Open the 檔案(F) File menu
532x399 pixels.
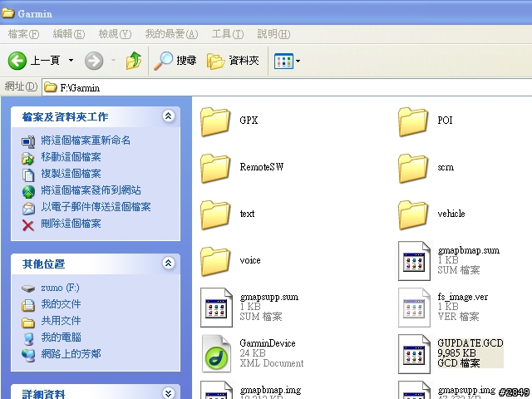pyautogui.click(x=23, y=34)
